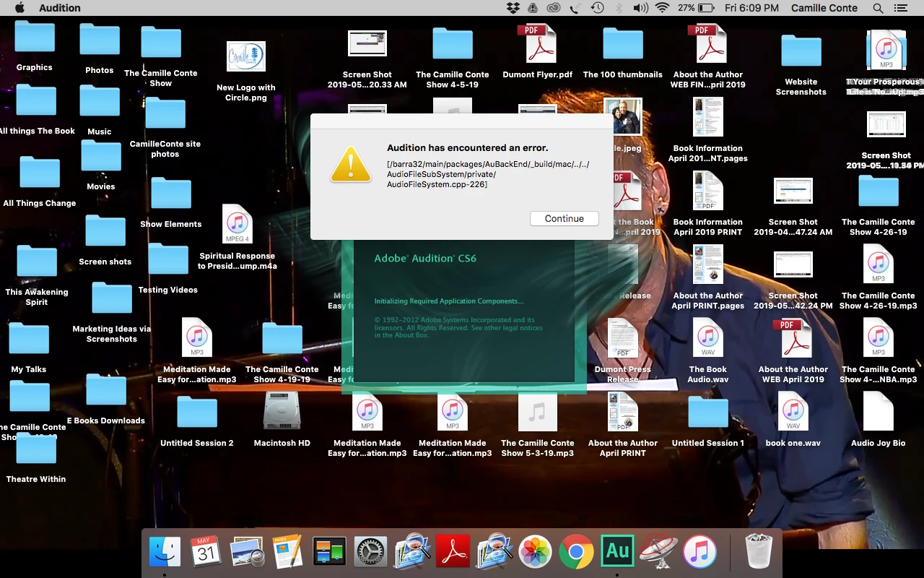Select The Book Audio.wav file
Viewport: 924px width, 578px height.
tap(708, 337)
